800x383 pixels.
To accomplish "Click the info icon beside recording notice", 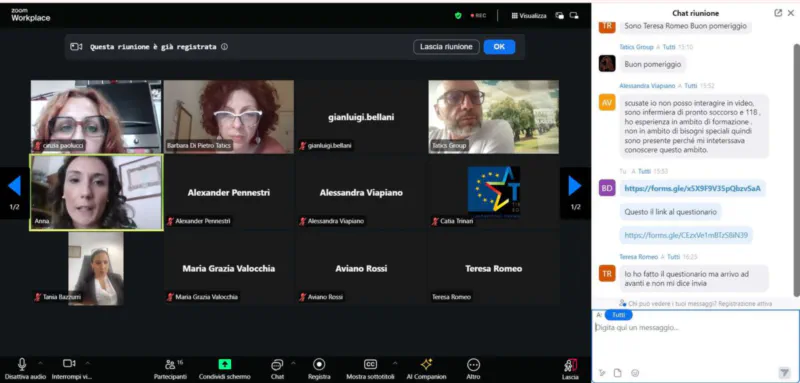I will pos(224,47).
